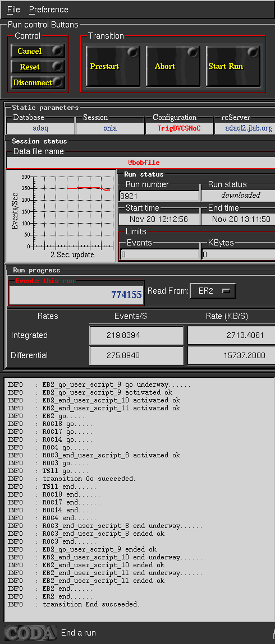
Task: Click the Cancel control button
Action: point(38,51)
